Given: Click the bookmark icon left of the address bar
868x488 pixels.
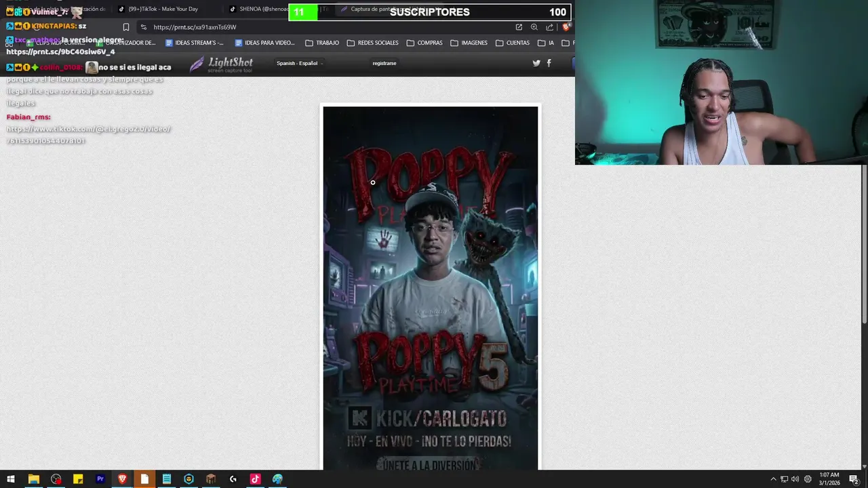Looking at the screenshot, I should click(x=126, y=27).
